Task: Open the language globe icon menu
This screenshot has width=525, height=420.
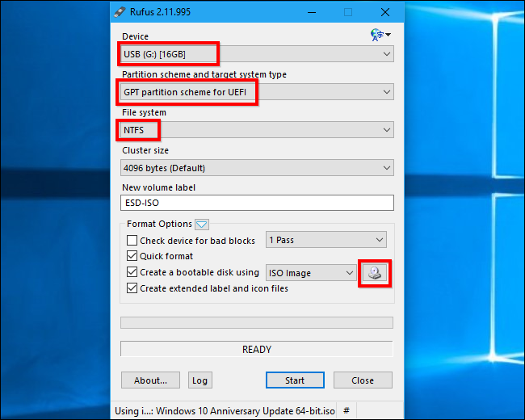Action: point(379,36)
